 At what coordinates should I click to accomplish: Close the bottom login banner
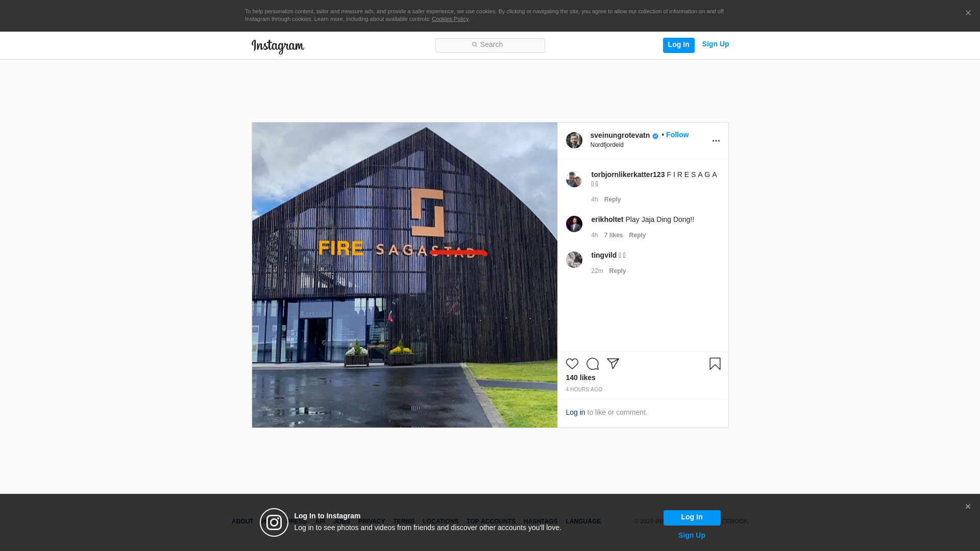tap(967, 507)
